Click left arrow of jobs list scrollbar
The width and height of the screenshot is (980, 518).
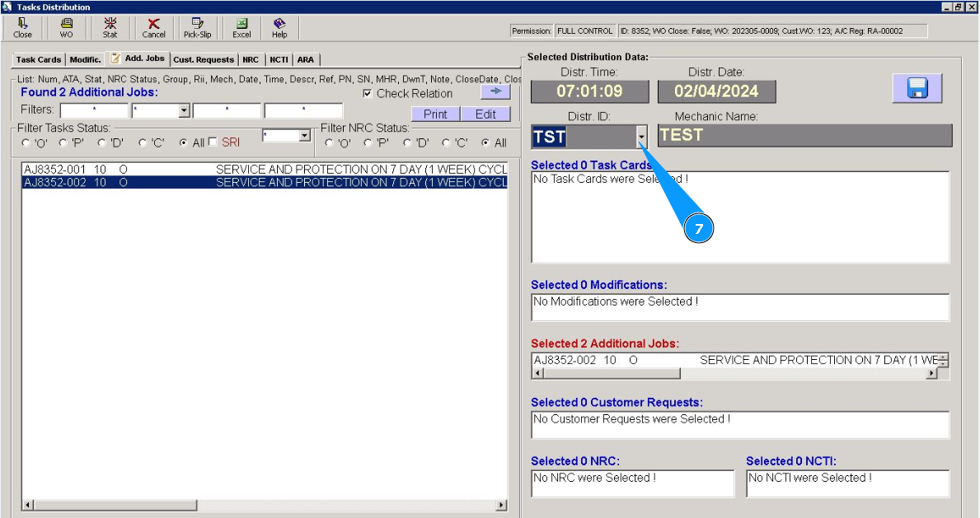28,504
